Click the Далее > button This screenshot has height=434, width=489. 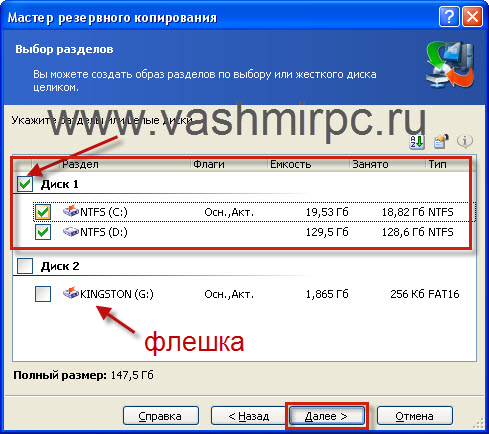pos(327,416)
